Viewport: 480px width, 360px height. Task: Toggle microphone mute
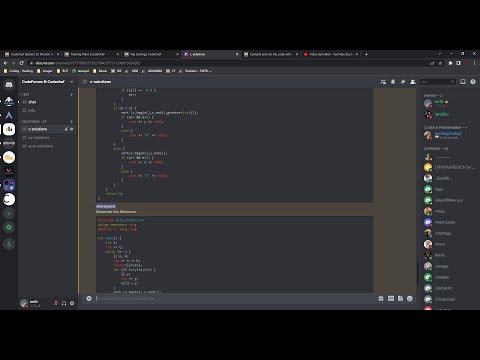(56, 303)
